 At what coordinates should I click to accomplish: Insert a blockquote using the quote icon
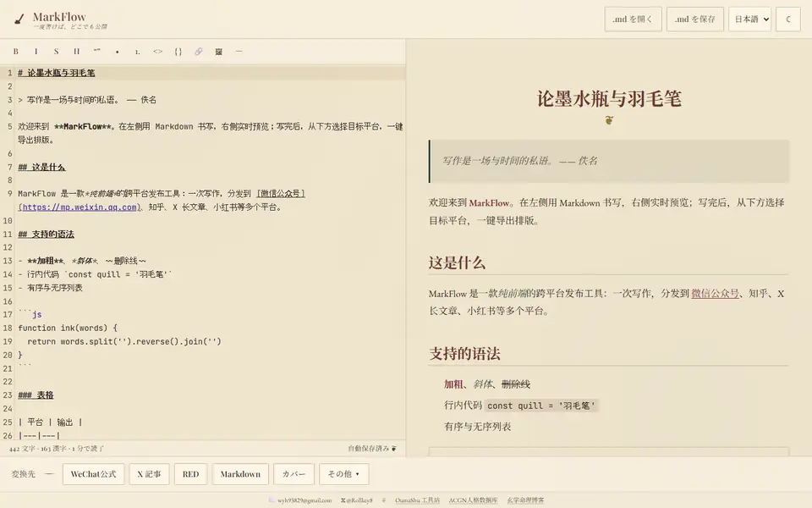click(96, 52)
